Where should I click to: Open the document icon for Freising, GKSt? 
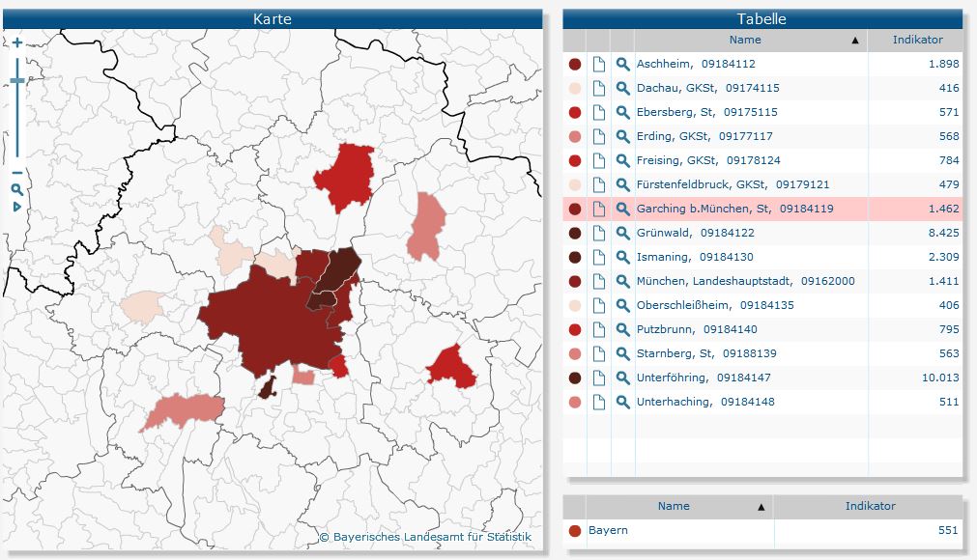click(x=599, y=160)
